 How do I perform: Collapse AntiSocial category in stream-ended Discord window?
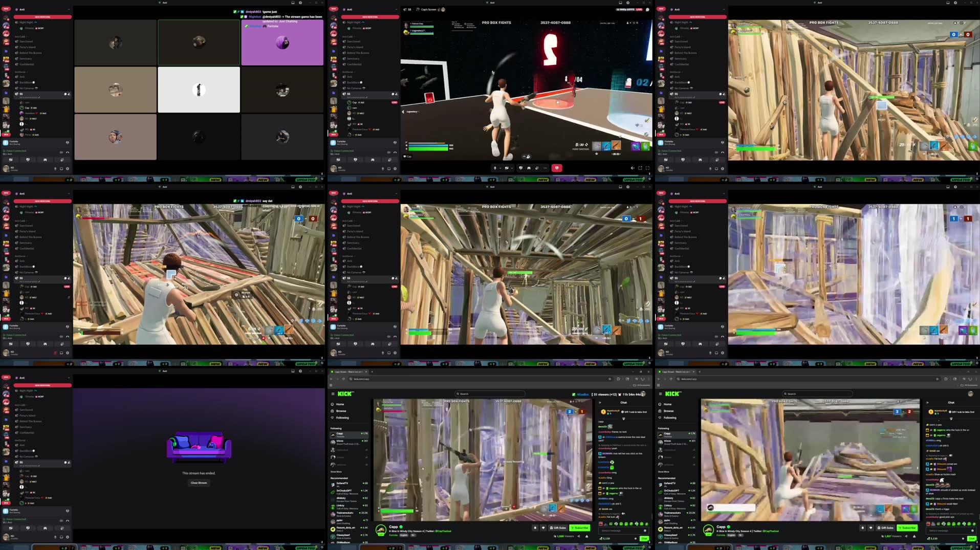[x=22, y=440]
